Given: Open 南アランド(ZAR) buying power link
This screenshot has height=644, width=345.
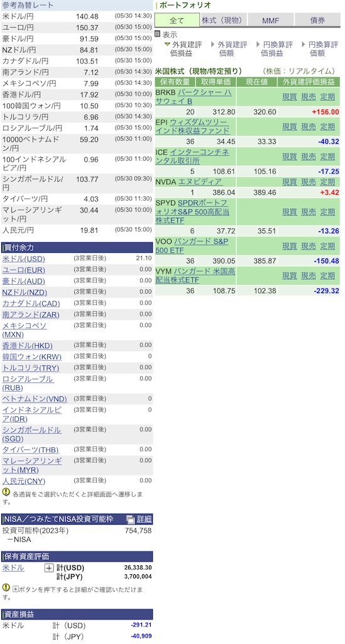Looking at the screenshot, I should [x=31, y=314].
